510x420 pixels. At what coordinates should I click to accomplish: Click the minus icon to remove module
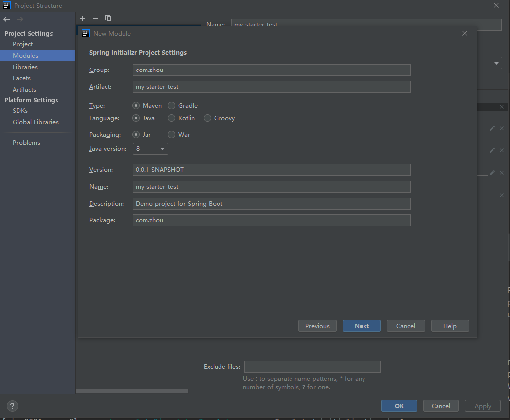point(95,18)
